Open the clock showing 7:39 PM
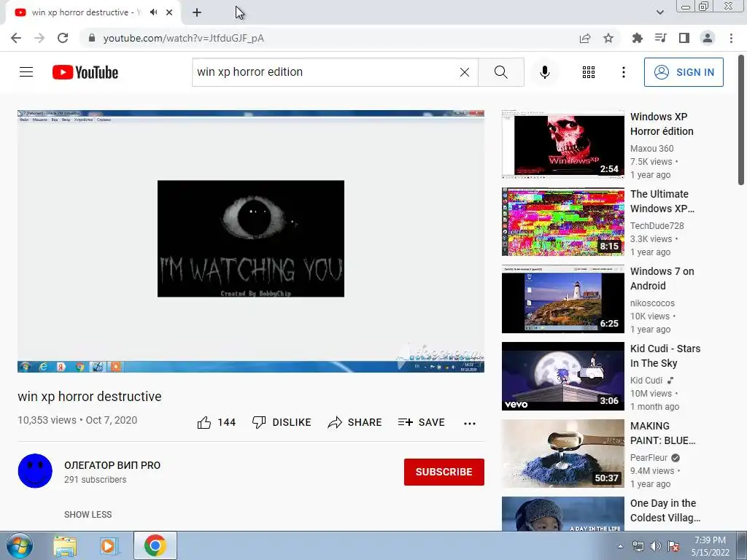 [710, 545]
